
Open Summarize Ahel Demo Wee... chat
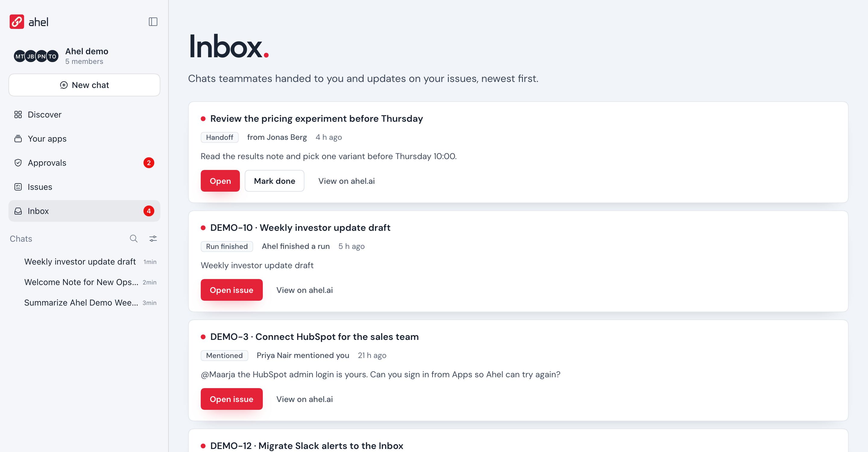(x=84, y=303)
